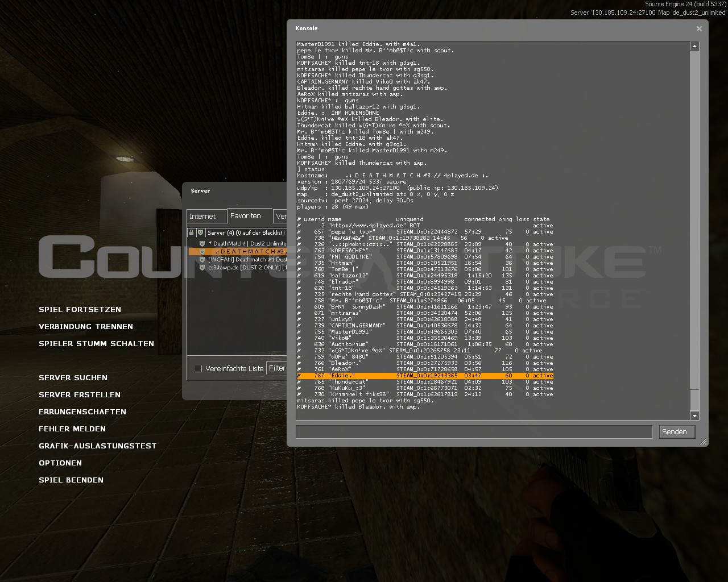Screen dimensions: 728x582
Task: Click console status row for 'Elrador'
Action: coord(425,282)
